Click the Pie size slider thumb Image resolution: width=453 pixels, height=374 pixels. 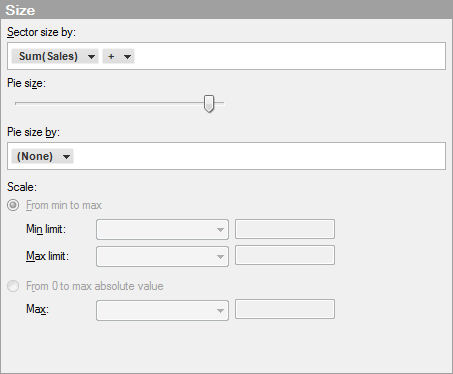coord(209,104)
